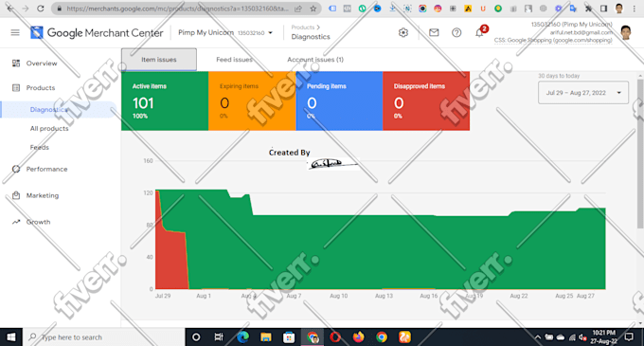Click the browser address bar URL
Image resolution: width=644 pixels, height=346 pixels.
click(177, 9)
